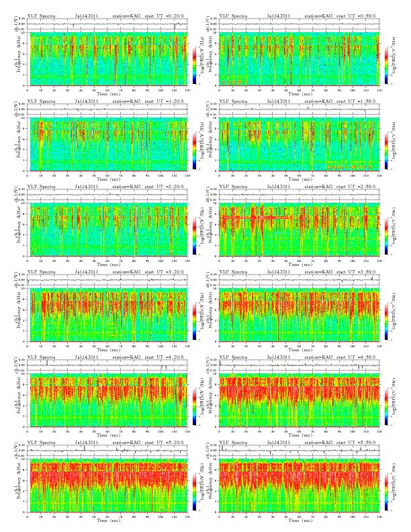Click the title text 'start UT =4:50:0'
Viewport: 411px width, 532px height.
pos(356,357)
